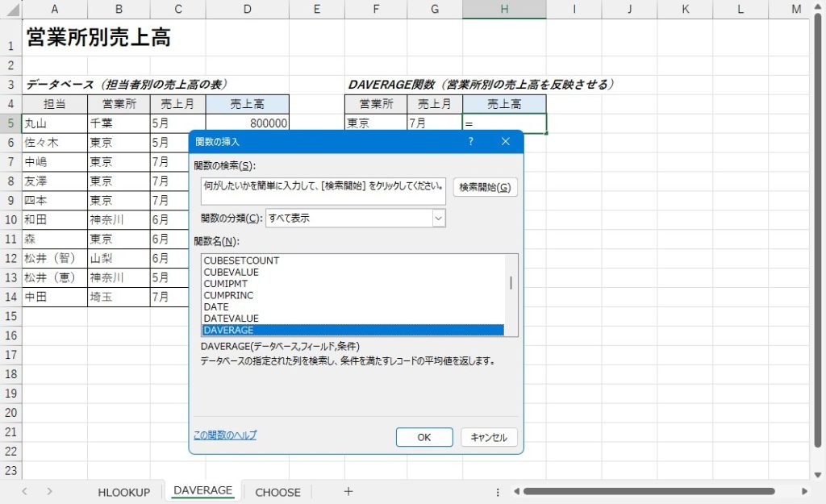Image resolution: width=826 pixels, height=504 pixels.
Task: Switch to the HLOOKUP sheet tab
Action: coord(124,492)
